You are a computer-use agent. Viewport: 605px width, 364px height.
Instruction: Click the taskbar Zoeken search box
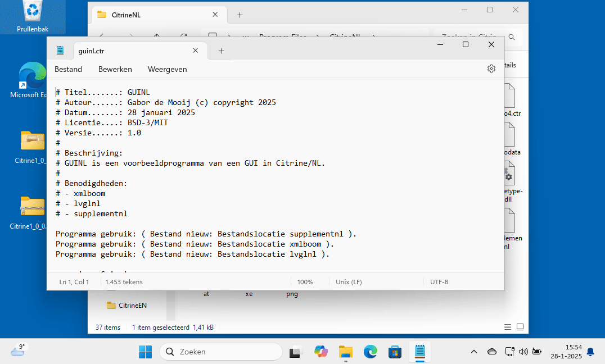(x=221, y=352)
